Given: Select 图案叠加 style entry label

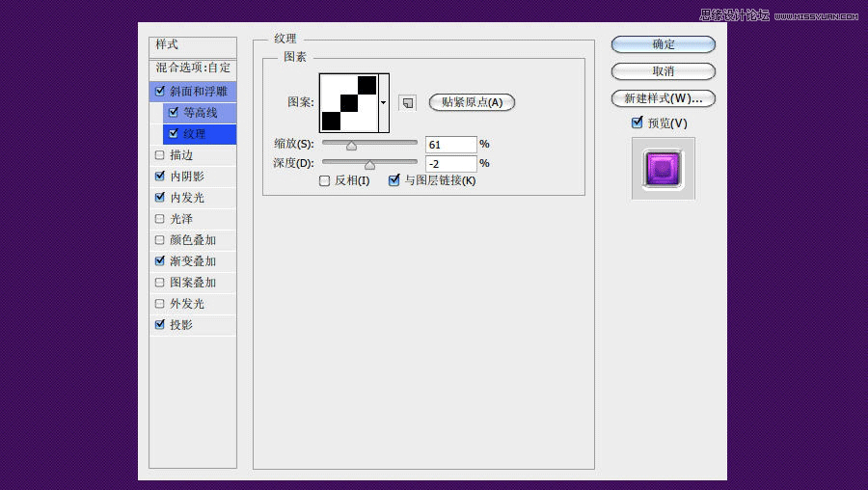Looking at the screenshot, I should (193, 283).
